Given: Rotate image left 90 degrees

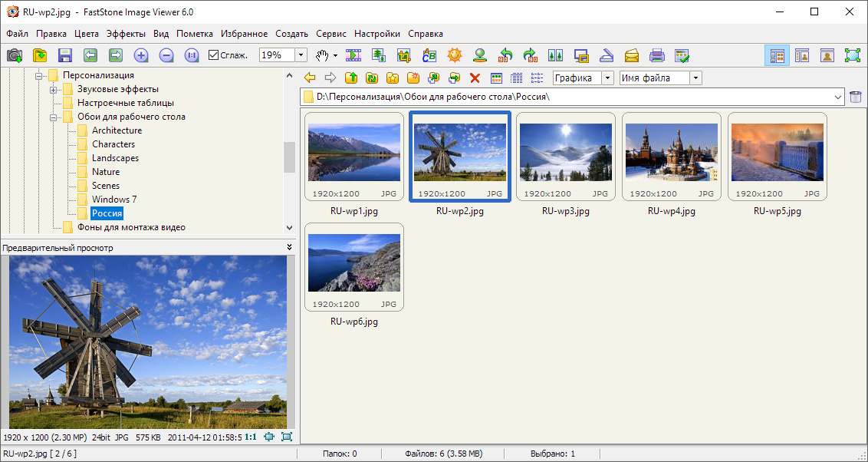Looking at the screenshot, I should [505, 54].
